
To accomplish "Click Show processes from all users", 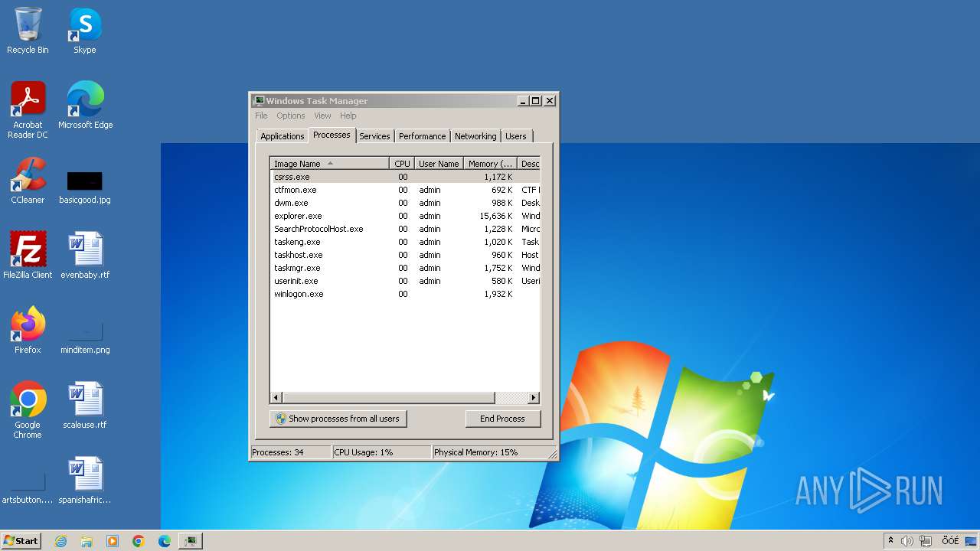I will tap(338, 419).
